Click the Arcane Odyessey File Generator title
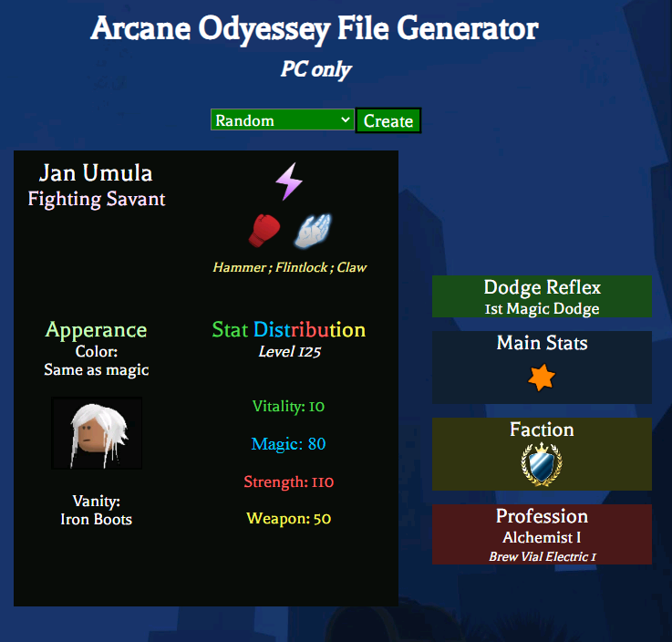 pyautogui.click(x=315, y=28)
